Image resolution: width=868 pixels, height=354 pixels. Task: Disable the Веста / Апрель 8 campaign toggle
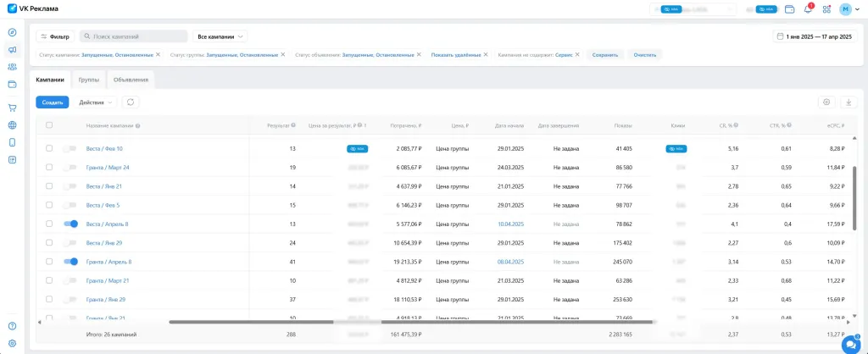click(x=70, y=224)
